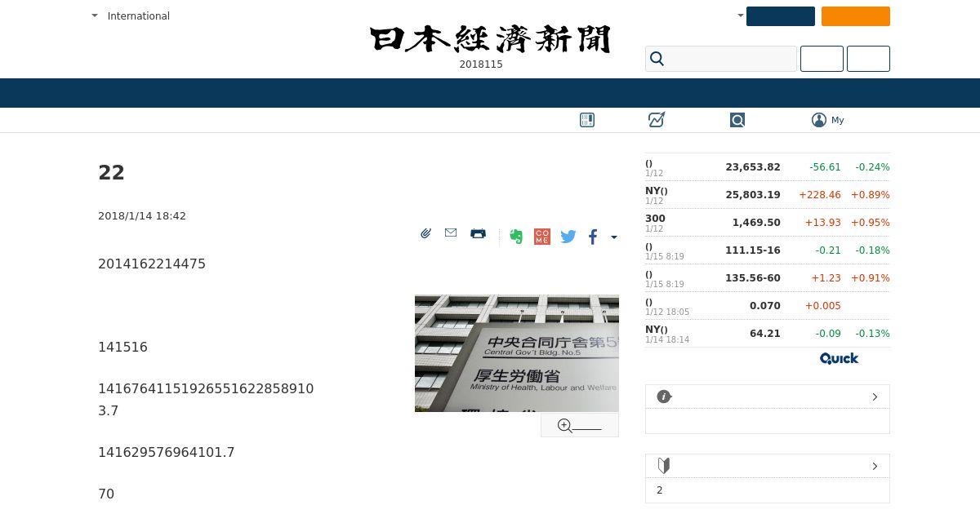Expand more share options arrow
Viewport: 980px width, 514px height.
(614, 237)
